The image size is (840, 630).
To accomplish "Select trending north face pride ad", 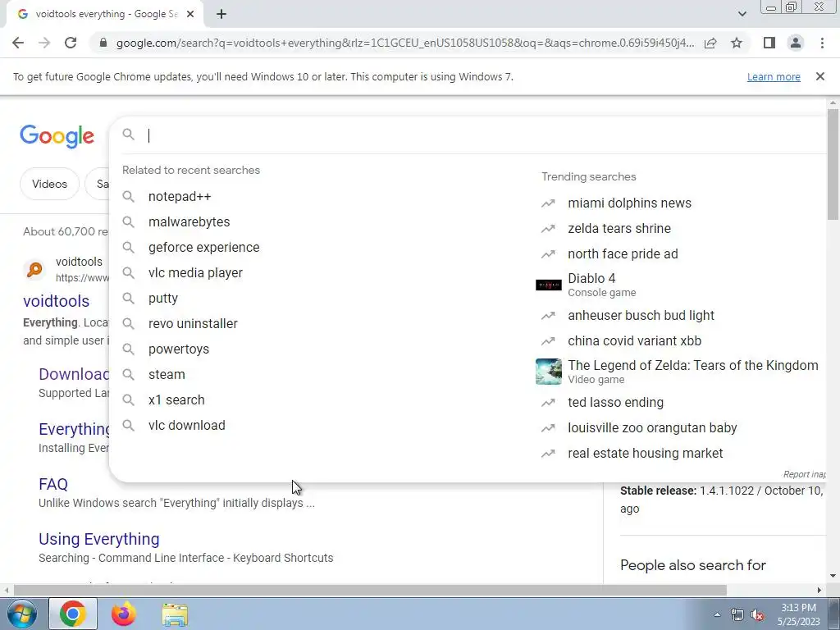I will [623, 254].
